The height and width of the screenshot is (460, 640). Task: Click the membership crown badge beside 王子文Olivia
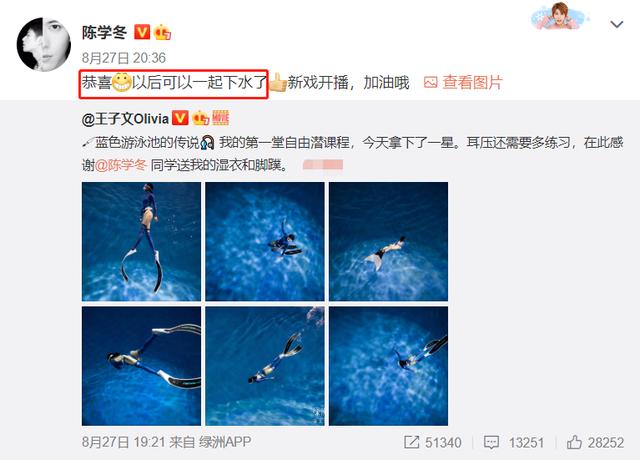point(200,118)
